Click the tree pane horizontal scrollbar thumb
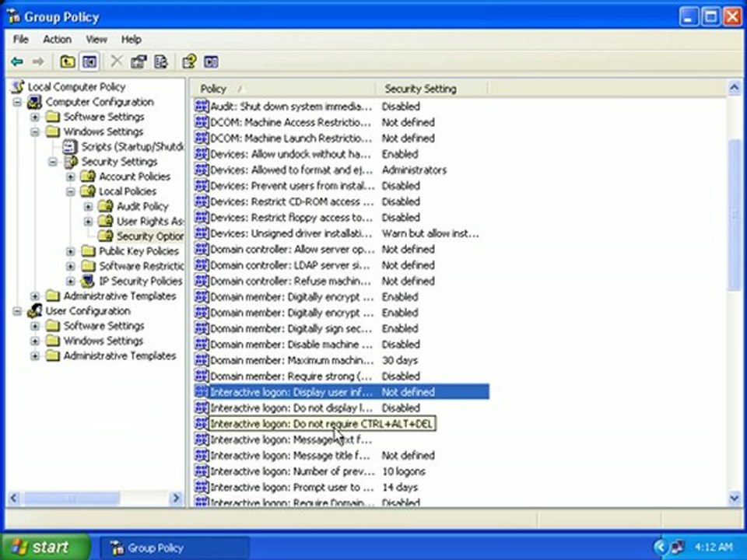 tap(72, 498)
